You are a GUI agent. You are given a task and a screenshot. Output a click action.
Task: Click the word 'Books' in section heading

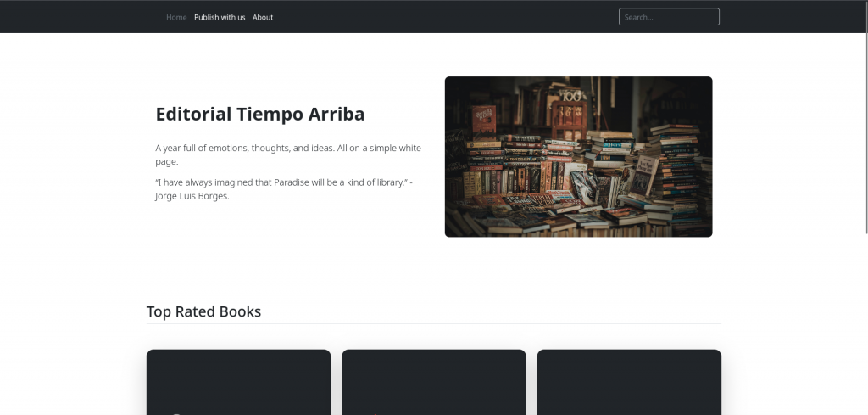[240, 311]
